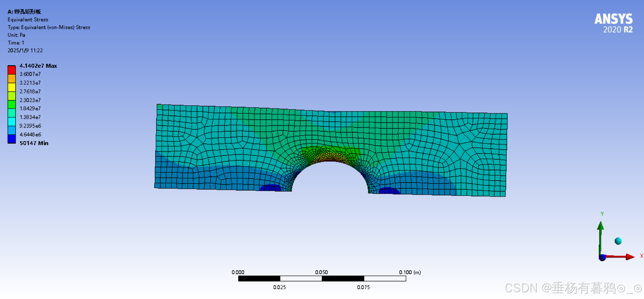644x299 pixels.
Task: Click the ANSYS 2020 R2 logo
Action: click(613, 23)
